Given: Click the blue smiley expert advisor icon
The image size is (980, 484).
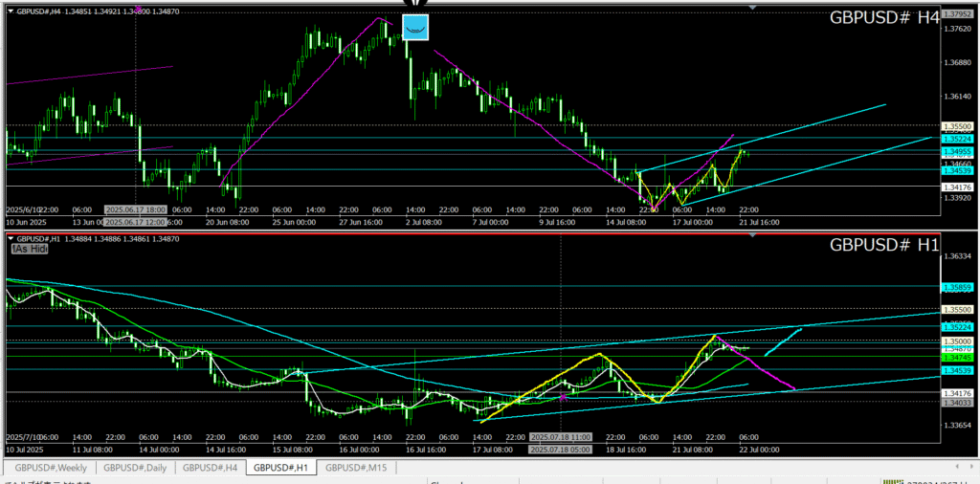Looking at the screenshot, I should 415,28.
